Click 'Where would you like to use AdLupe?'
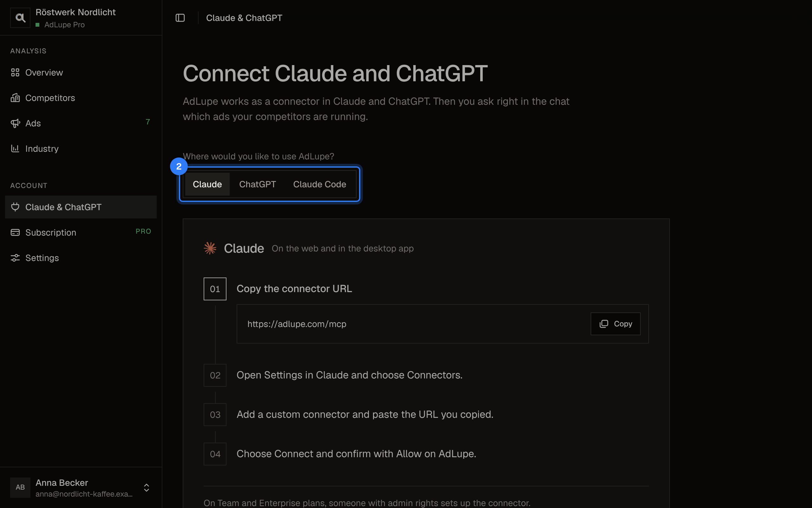The image size is (812, 508). [x=259, y=156]
